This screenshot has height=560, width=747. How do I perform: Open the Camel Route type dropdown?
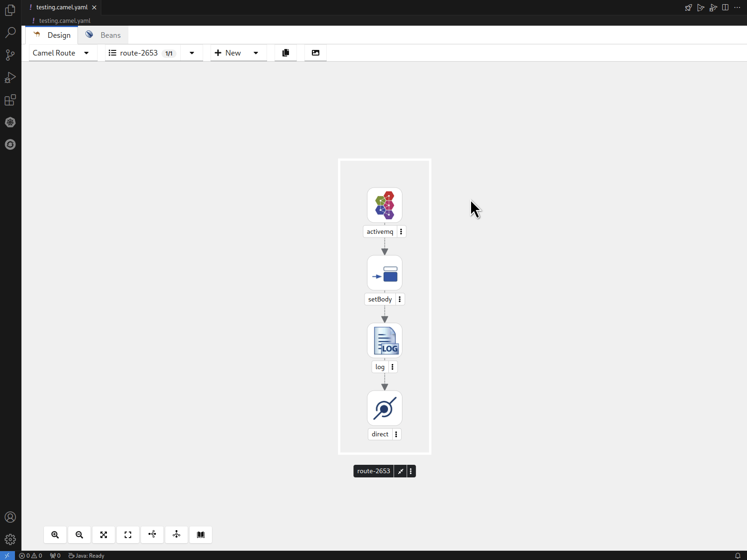coord(63,53)
